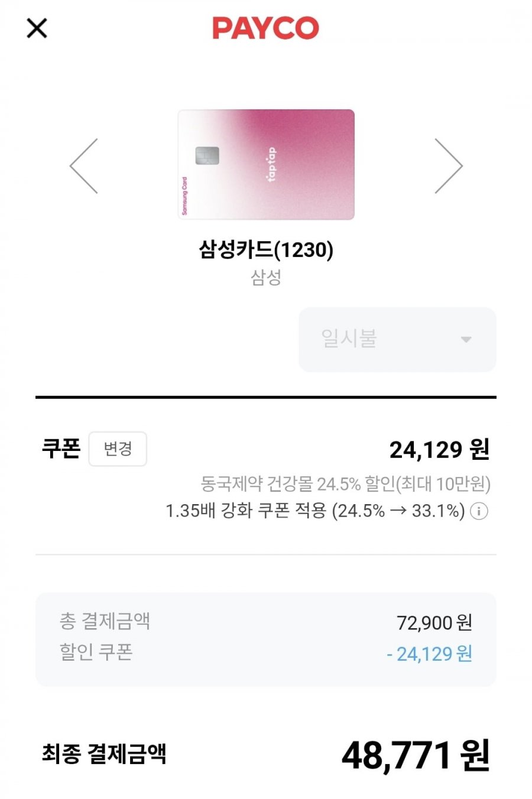Open info icon for 강화 쿠폰
The image size is (532, 799).
coord(479,511)
